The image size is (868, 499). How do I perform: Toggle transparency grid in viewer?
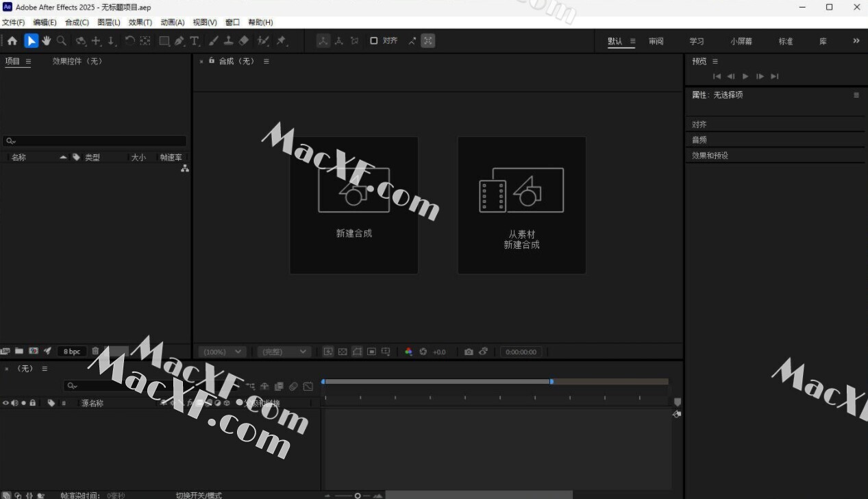tap(343, 352)
